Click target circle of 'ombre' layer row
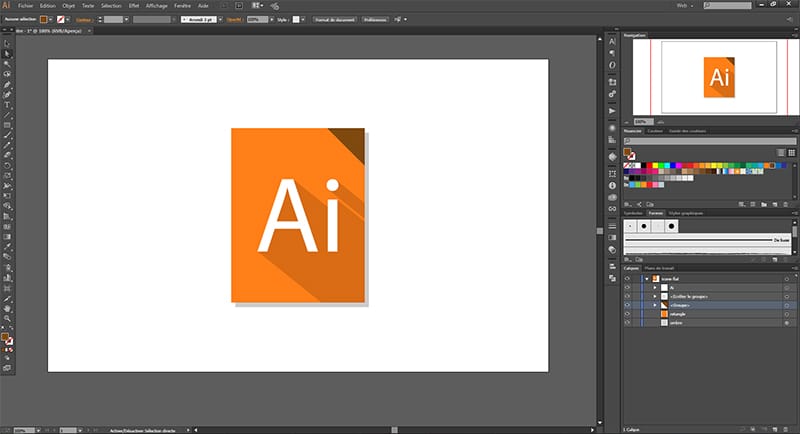The width and height of the screenshot is (800, 434). point(787,323)
